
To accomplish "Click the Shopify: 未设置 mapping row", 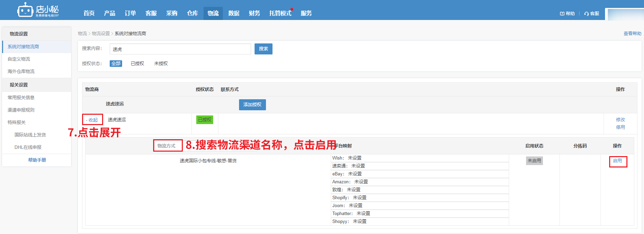I will [420, 197].
